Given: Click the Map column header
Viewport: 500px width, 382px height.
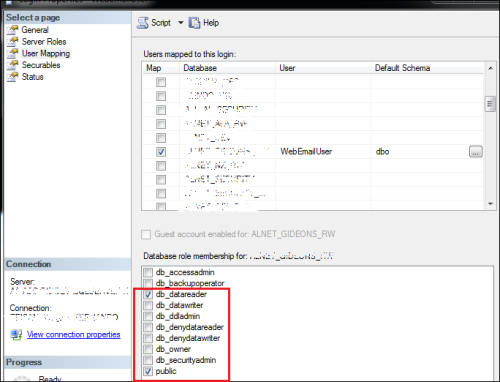Looking at the screenshot, I should point(161,68).
